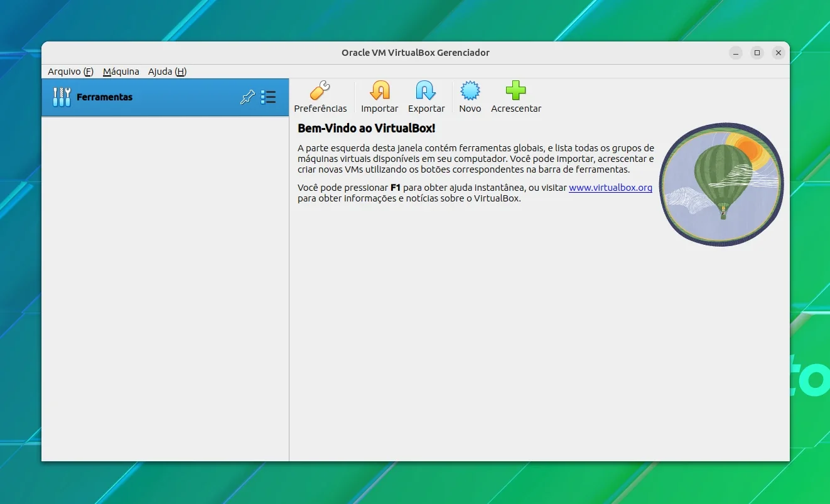This screenshot has width=830, height=504.
Task: Minimize the VirtualBox Gerenciador window
Action: tap(736, 53)
